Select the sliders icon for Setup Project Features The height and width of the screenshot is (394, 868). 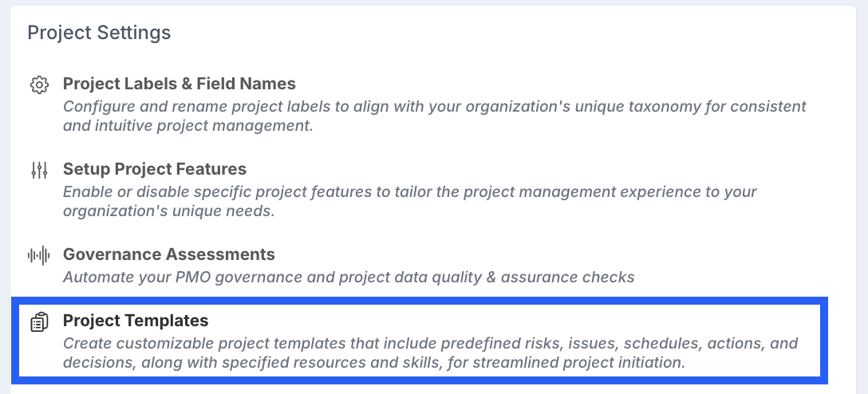(39, 170)
